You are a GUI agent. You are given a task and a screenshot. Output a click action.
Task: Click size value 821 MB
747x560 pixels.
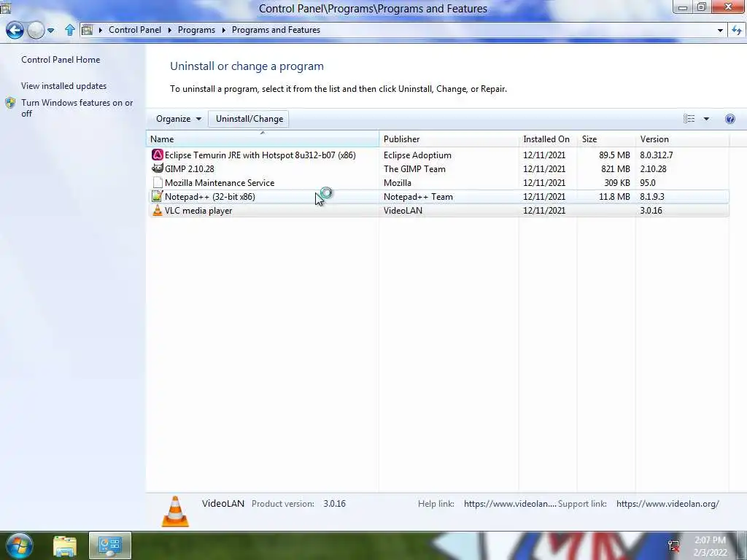tap(615, 168)
